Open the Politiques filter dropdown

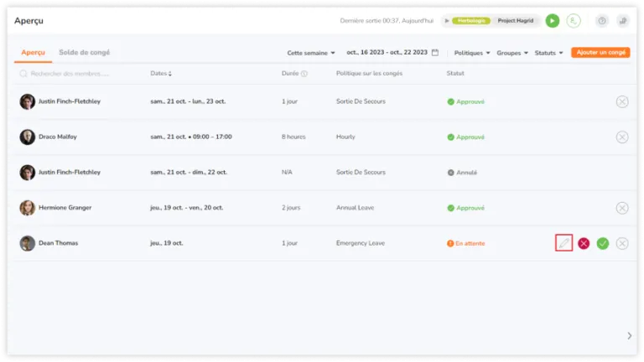[x=472, y=53]
